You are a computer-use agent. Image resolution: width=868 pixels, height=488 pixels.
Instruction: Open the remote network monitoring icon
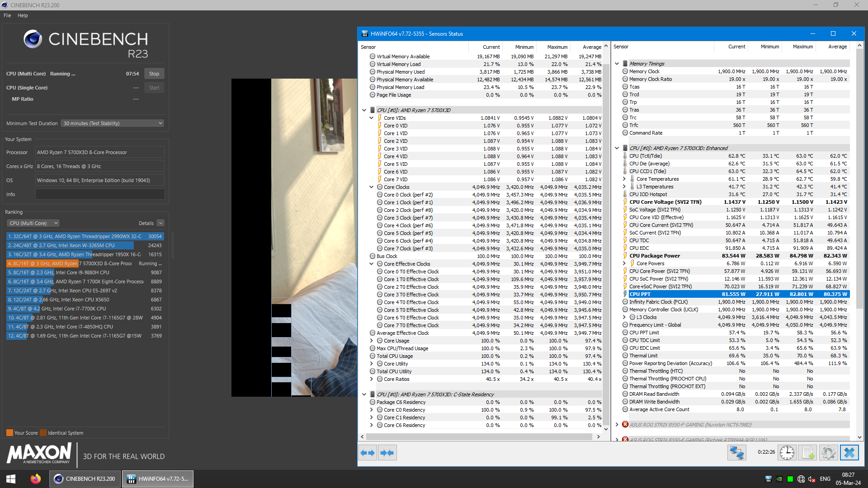736,452
